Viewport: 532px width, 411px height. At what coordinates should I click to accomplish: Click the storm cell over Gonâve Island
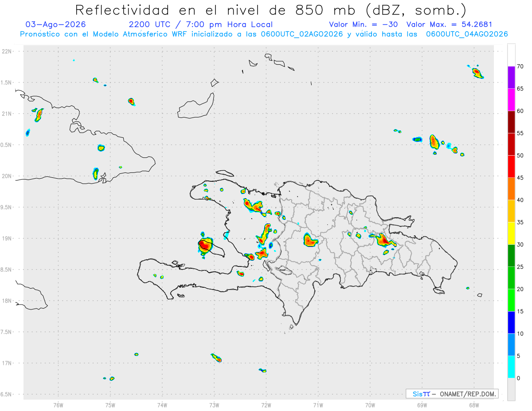(x=205, y=246)
